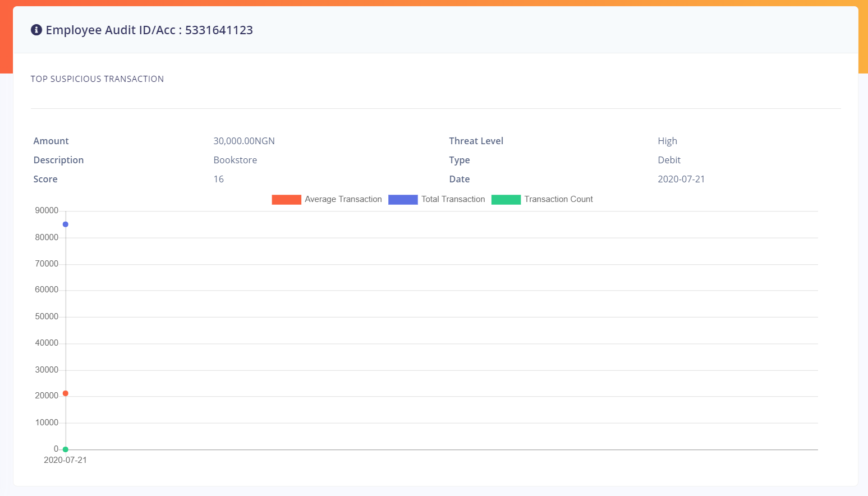Toggle Total Transaction series visibility
This screenshot has width=868, height=496.
coord(437,199)
